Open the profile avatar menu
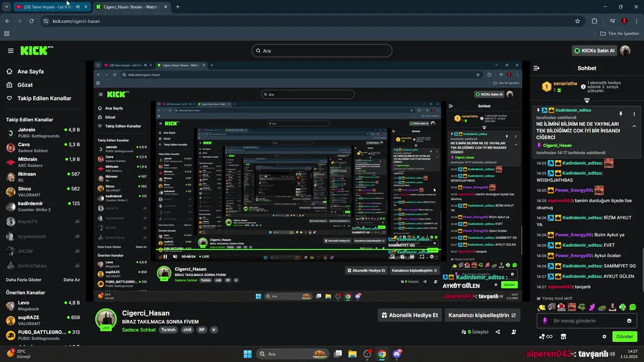Screen dimensions: 644x362 point(625,51)
